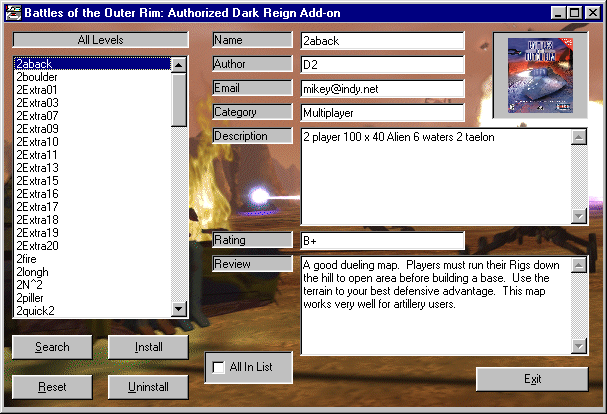This screenshot has height=414, width=607.
Task: Click the Review label
Action: tap(252, 264)
